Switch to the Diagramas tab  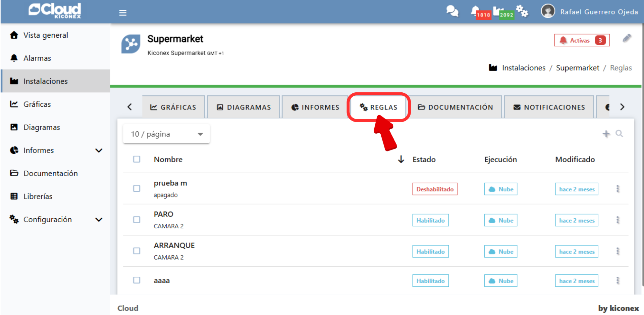tap(244, 107)
